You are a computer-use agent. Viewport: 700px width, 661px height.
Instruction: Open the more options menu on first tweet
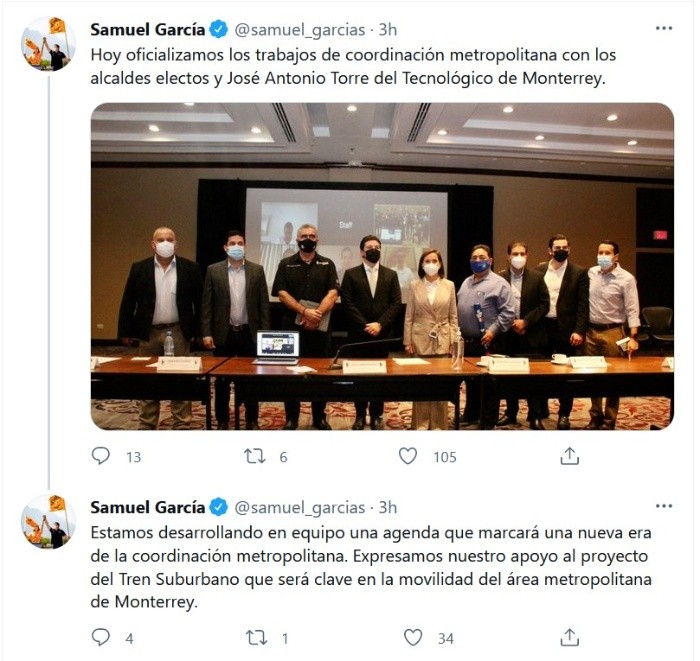(x=664, y=28)
